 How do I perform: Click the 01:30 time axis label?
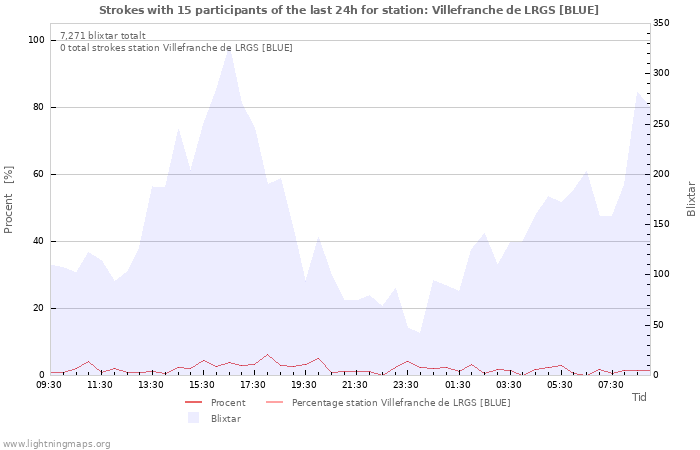click(458, 385)
